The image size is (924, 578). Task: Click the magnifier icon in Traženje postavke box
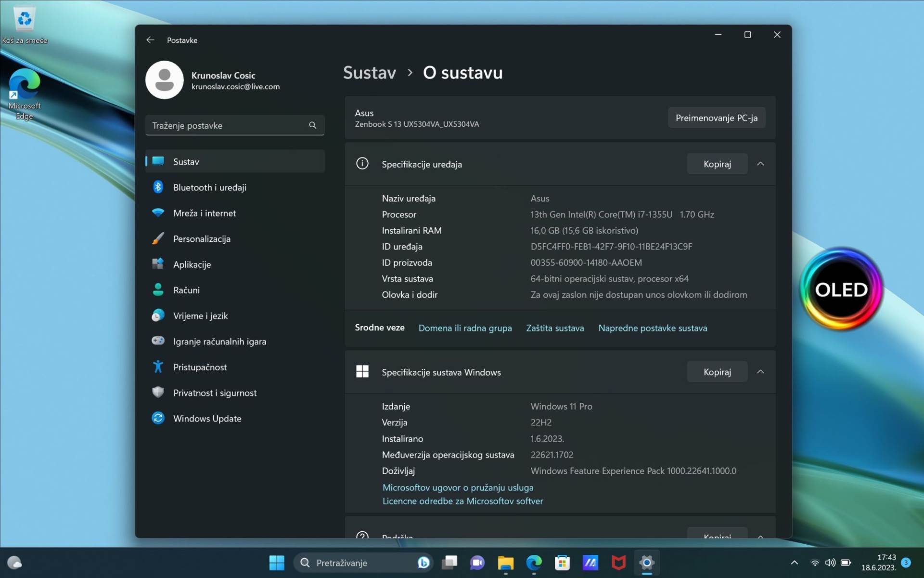312,125
